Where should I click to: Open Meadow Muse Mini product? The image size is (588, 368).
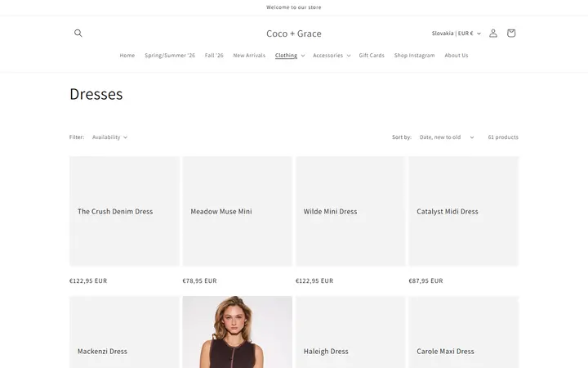tap(221, 212)
